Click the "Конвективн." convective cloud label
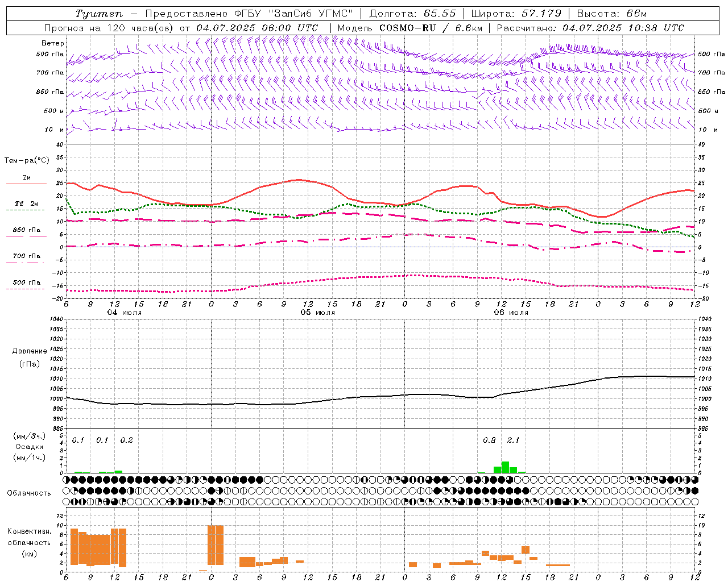This screenshot has width=728, height=582. pos(30,531)
